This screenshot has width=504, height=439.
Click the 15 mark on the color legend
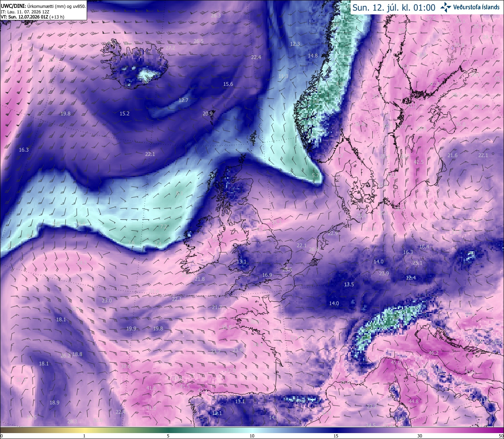pyautogui.click(x=336, y=436)
